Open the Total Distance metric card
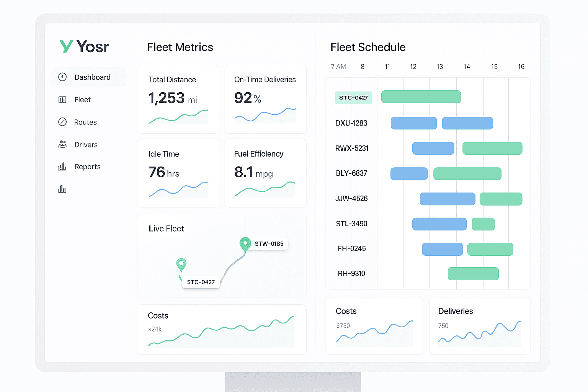 [x=178, y=99]
